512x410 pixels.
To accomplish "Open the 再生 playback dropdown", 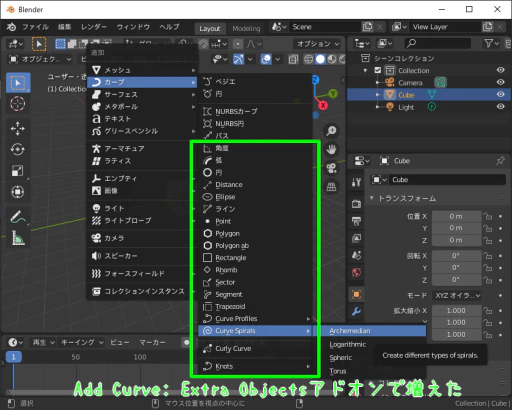I will click(x=44, y=342).
